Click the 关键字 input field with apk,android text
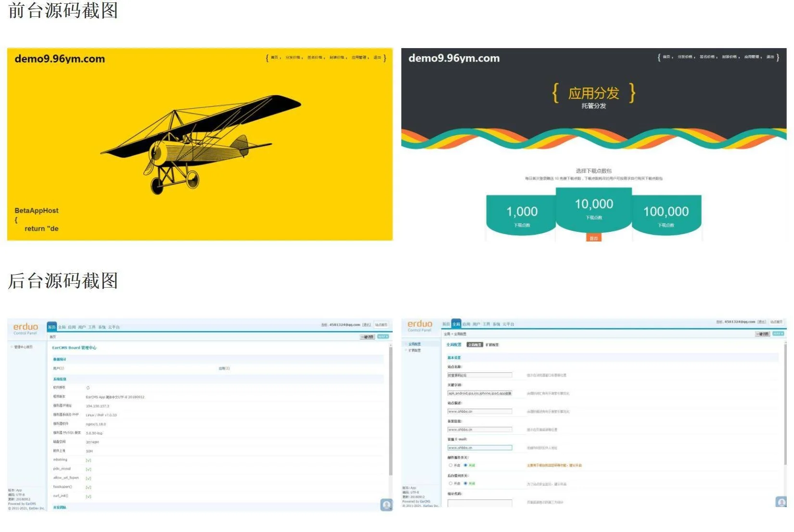Image resolution: width=794 pixels, height=532 pixels. click(479, 393)
